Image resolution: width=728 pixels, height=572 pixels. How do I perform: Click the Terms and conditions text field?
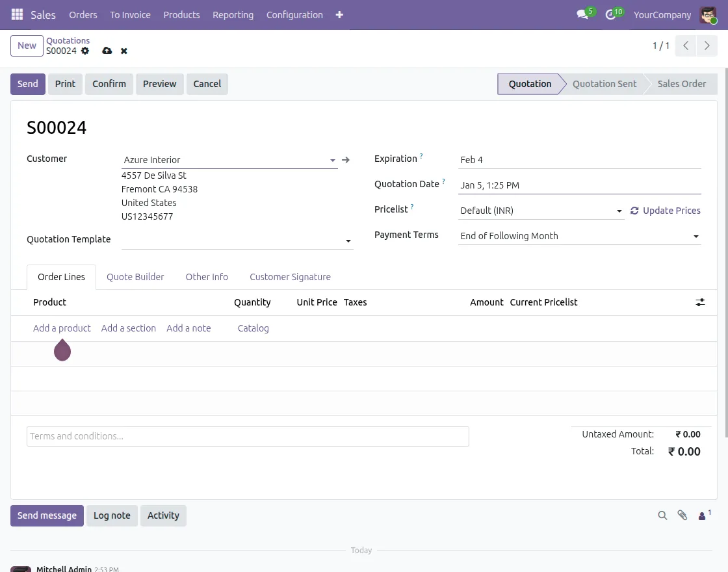pyautogui.click(x=248, y=436)
